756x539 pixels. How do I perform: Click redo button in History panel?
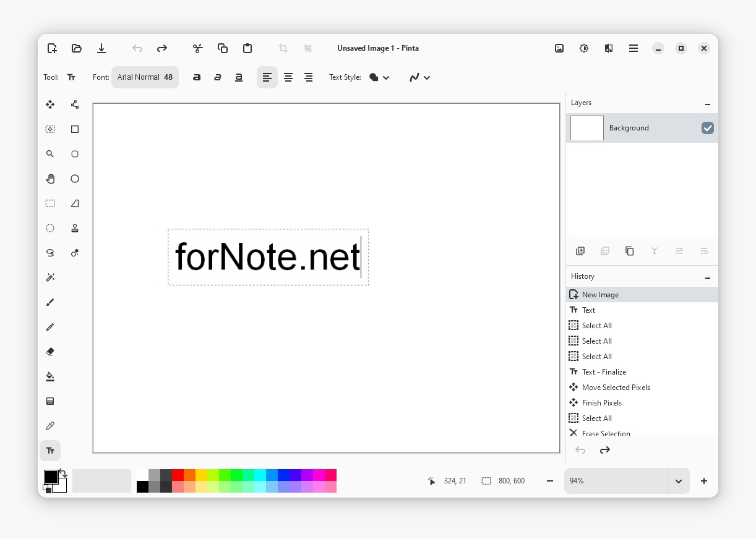[x=605, y=450]
